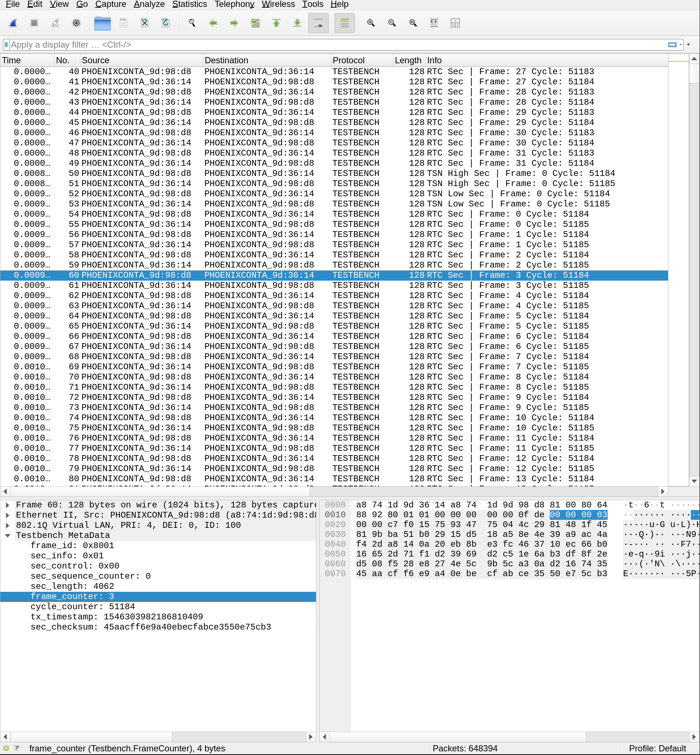Image resolution: width=700 pixels, height=755 pixels.
Task: Open a saved capture file
Action: 102,23
